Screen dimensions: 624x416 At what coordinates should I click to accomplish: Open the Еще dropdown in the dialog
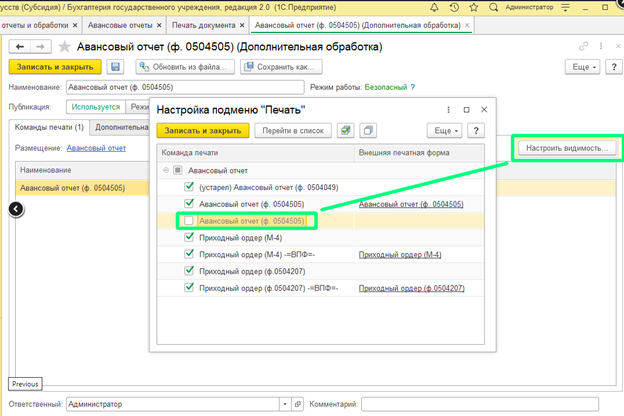[x=444, y=130]
